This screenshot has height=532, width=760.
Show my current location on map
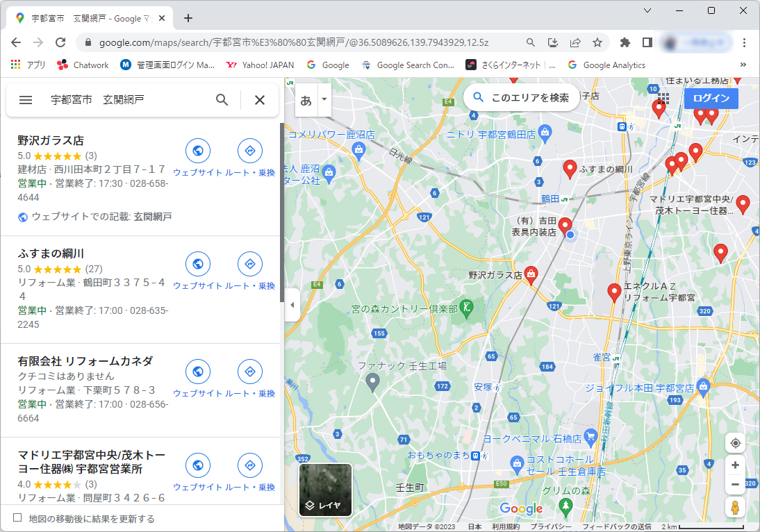point(735,443)
